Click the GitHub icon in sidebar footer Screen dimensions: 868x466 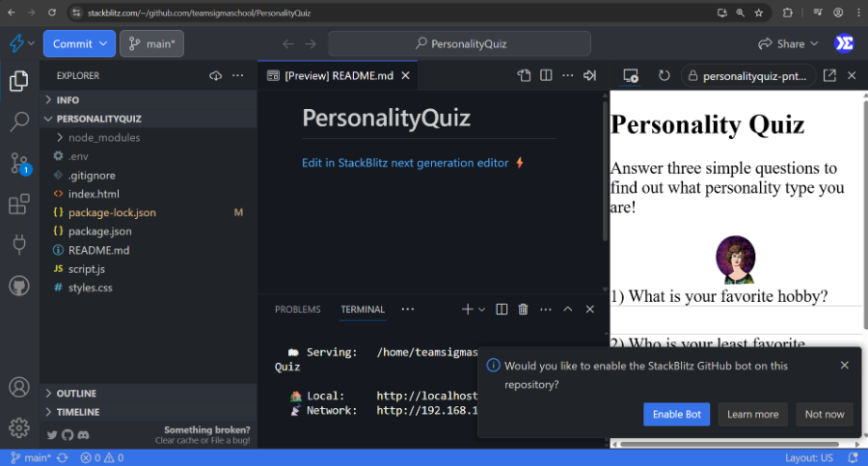point(68,435)
